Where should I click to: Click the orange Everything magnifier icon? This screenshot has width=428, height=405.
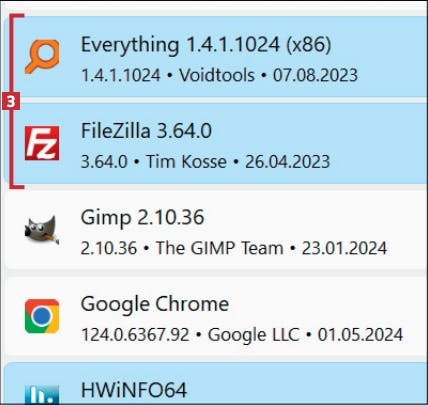pyautogui.click(x=42, y=56)
